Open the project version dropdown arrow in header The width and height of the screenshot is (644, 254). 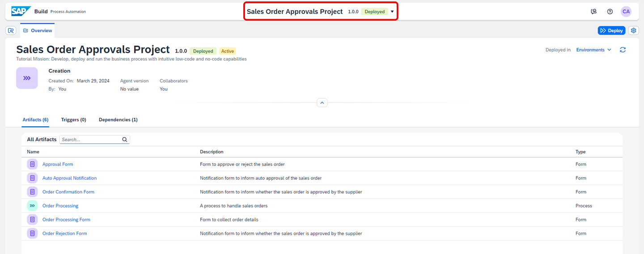[x=392, y=12]
